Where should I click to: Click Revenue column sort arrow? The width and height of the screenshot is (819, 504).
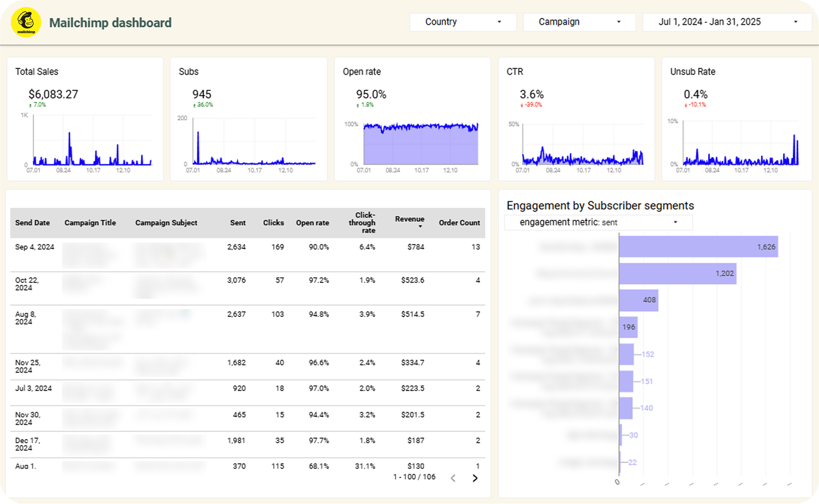420,226
